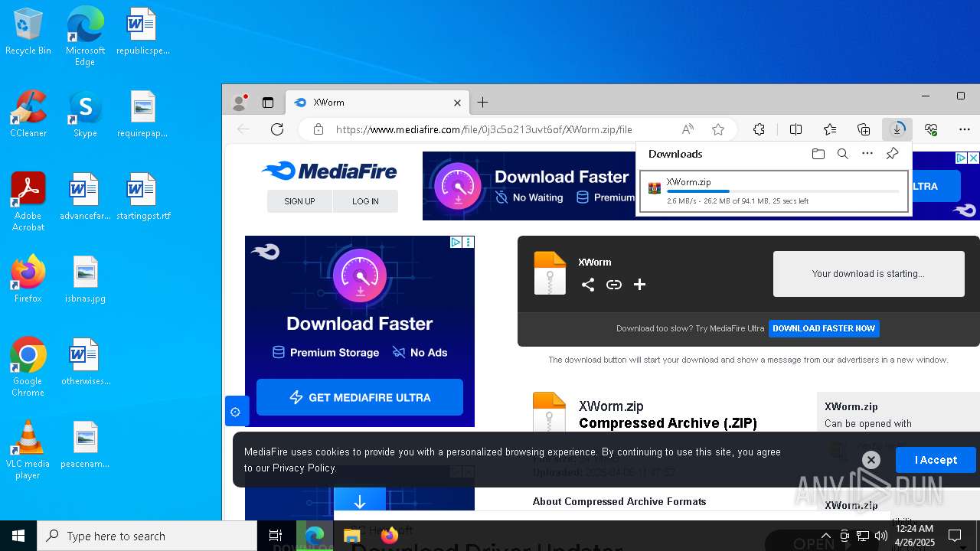Launch Microsoft Edge desktop shortcut
980x551 pixels.
click(85, 36)
